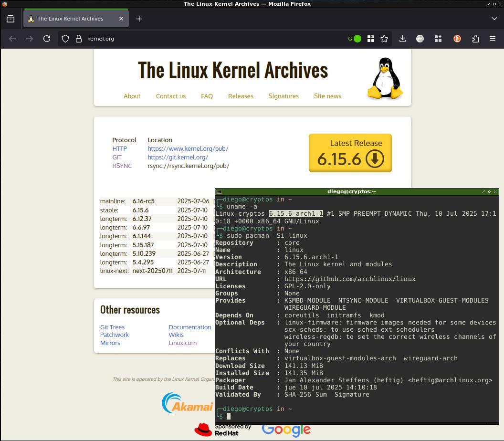504x441 pixels.
Task: Select The Linux Kernel Archives tab
Action: coord(76,19)
